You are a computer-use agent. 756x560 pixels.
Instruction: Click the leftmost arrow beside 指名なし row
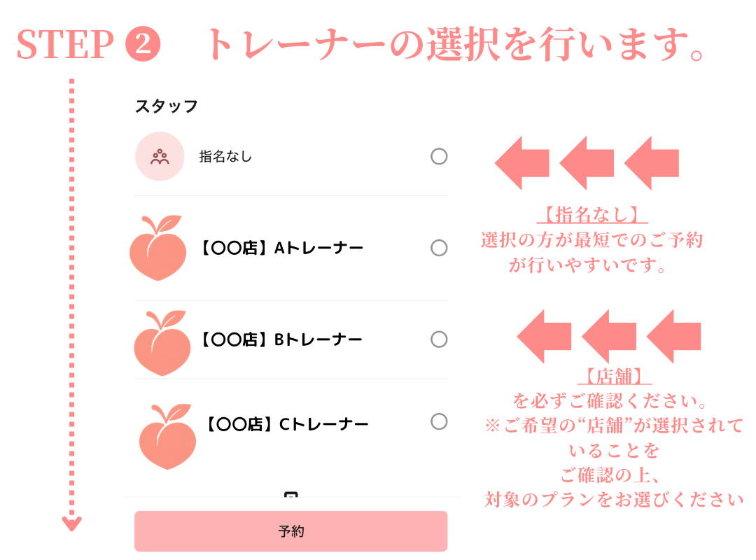(x=521, y=163)
